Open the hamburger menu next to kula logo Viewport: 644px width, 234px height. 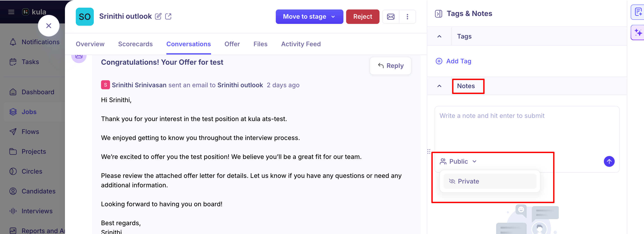[x=11, y=12]
